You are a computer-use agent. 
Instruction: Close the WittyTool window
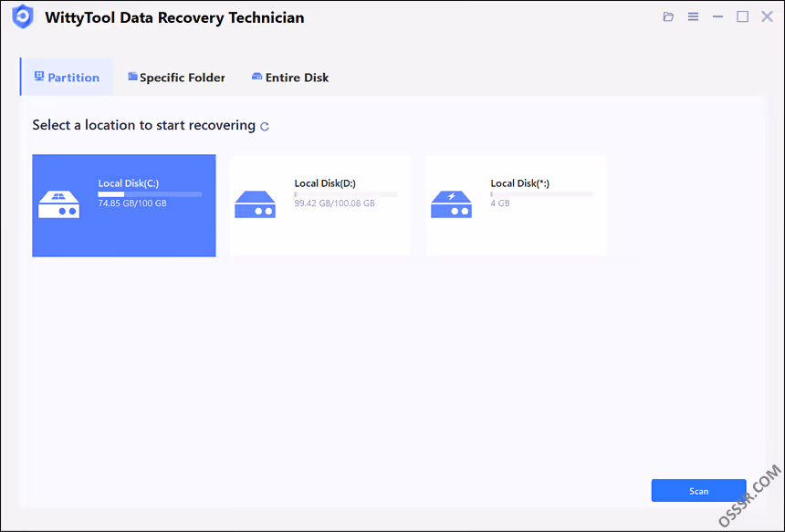(767, 16)
